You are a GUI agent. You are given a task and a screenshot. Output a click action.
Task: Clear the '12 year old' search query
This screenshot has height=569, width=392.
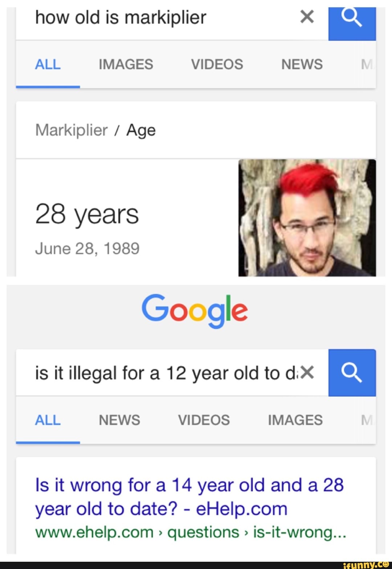coord(307,372)
